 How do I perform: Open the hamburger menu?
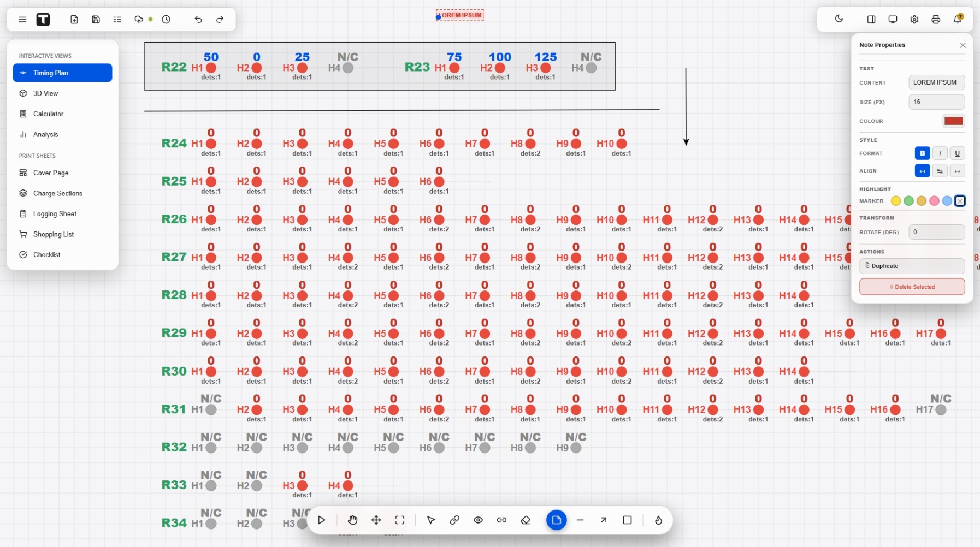[x=22, y=20]
